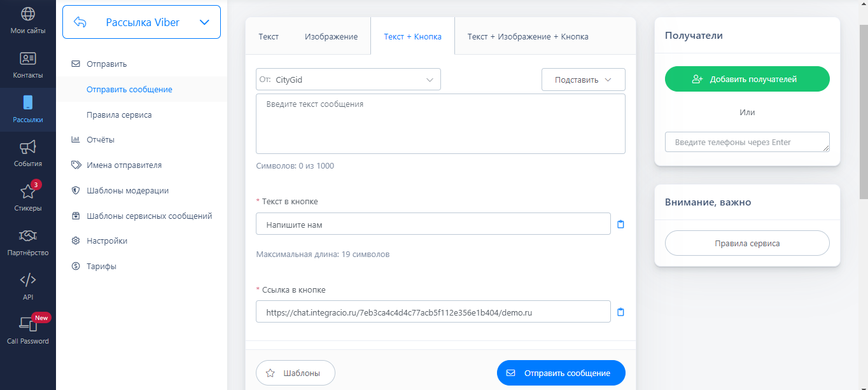
Task: Click the phone numbers input field
Action: click(x=746, y=142)
